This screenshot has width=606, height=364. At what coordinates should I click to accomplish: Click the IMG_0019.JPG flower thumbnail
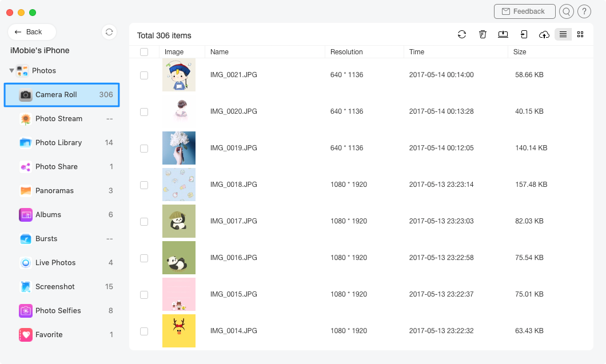coord(179,148)
